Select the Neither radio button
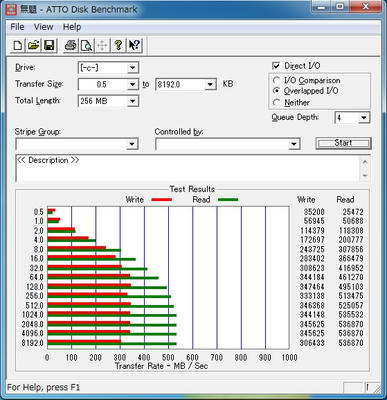Viewport: 387px width, 400px height. [276, 102]
